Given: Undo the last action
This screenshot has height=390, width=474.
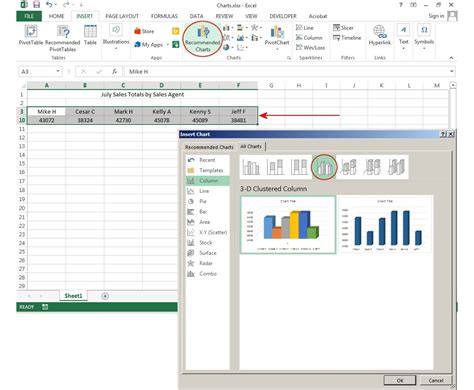Looking at the screenshot, I should pyautogui.click(x=49, y=4).
